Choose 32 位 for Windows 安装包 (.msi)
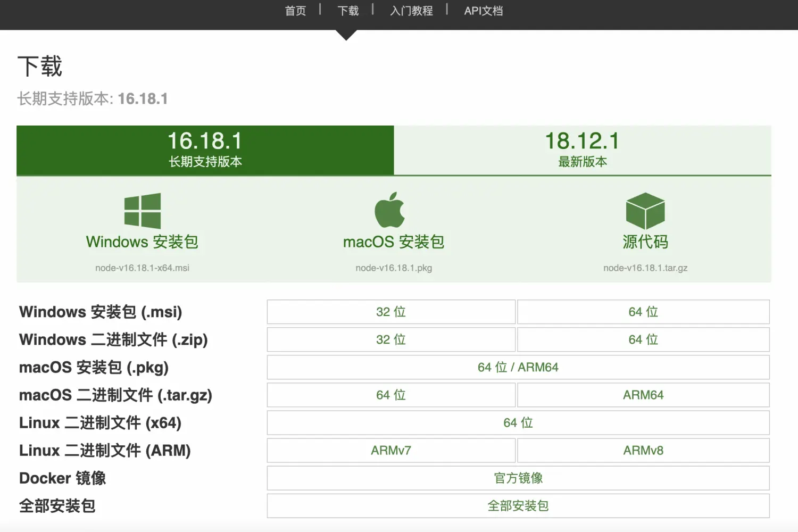The height and width of the screenshot is (532, 798). pyautogui.click(x=391, y=312)
